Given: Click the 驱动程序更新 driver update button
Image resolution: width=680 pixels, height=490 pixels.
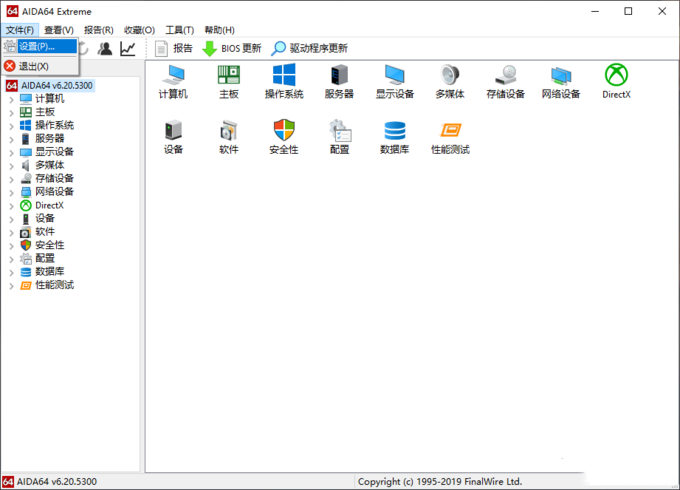Looking at the screenshot, I should point(310,48).
